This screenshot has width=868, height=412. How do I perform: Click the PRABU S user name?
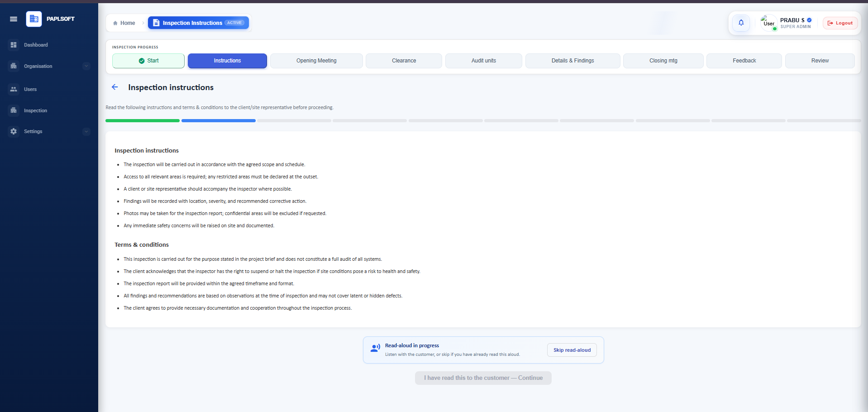(x=792, y=20)
